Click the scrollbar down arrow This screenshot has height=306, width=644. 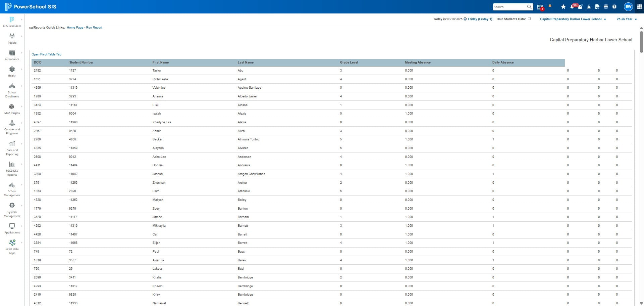click(x=641, y=303)
